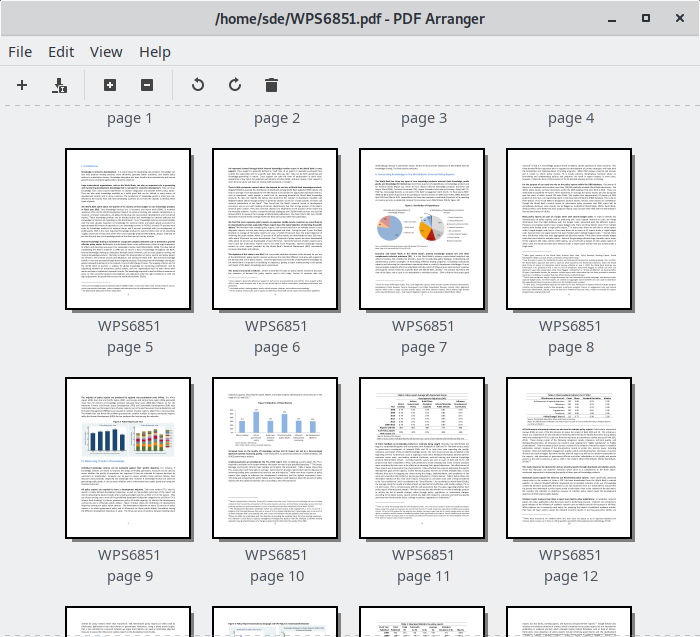Image resolution: width=700 pixels, height=637 pixels.
Task: Click the 'page 4' label
Action: (571, 119)
